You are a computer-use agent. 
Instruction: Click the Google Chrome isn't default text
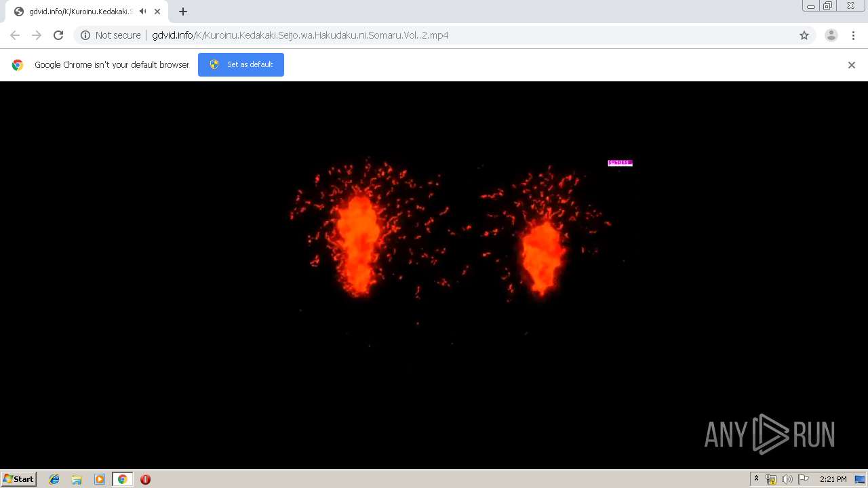coord(112,65)
